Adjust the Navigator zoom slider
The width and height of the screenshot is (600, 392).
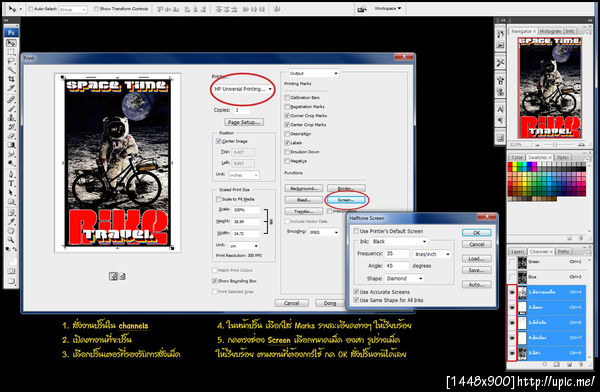click(555, 145)
